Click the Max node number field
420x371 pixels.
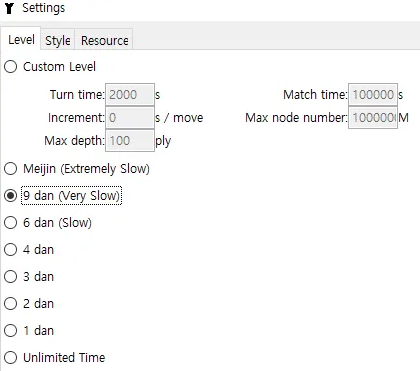click(373, 118)
